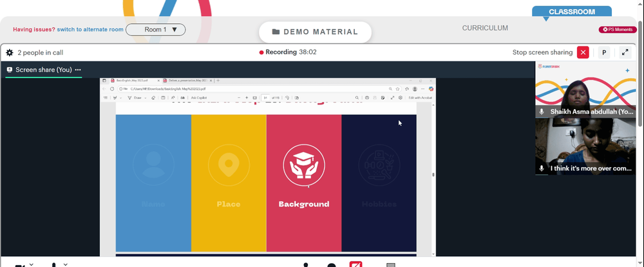Open DEMO MATERIAL folder button
This screenshot has width=644, height=267.
315,32
